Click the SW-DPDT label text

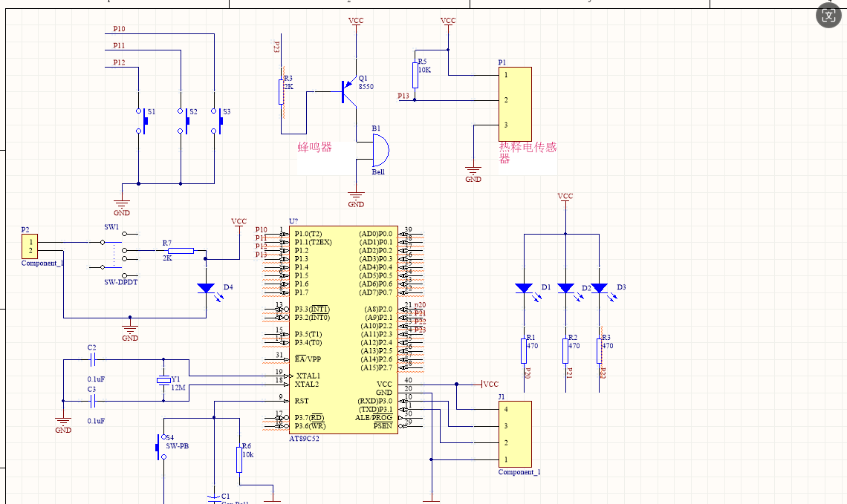[121, 282]
